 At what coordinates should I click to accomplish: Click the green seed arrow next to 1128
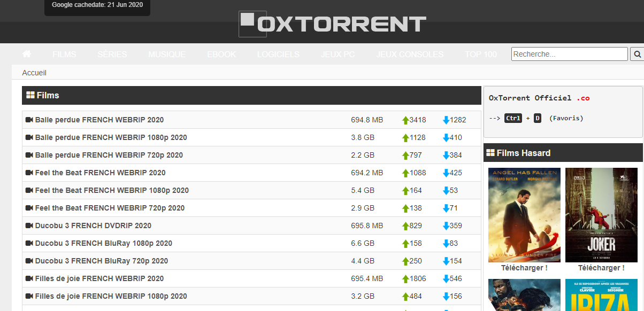pyautogui.click(x=405, y=138)
